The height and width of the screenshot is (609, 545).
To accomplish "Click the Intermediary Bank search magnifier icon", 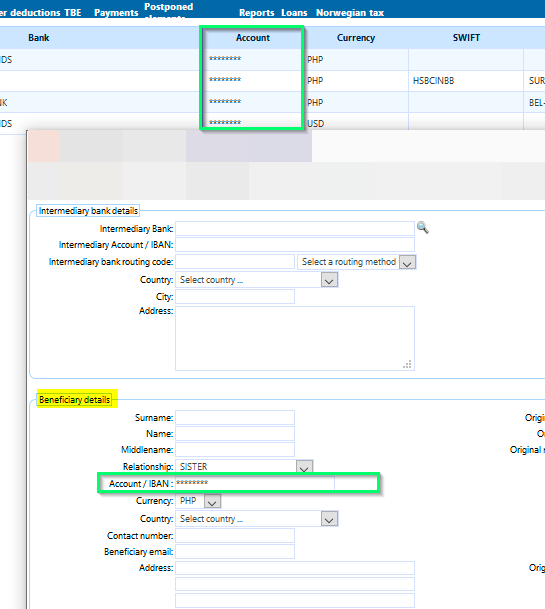I will [x=423, y=228].
